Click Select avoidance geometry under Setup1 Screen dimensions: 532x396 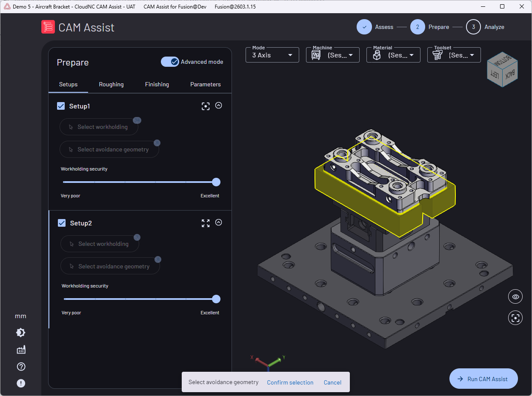[109, 149]
